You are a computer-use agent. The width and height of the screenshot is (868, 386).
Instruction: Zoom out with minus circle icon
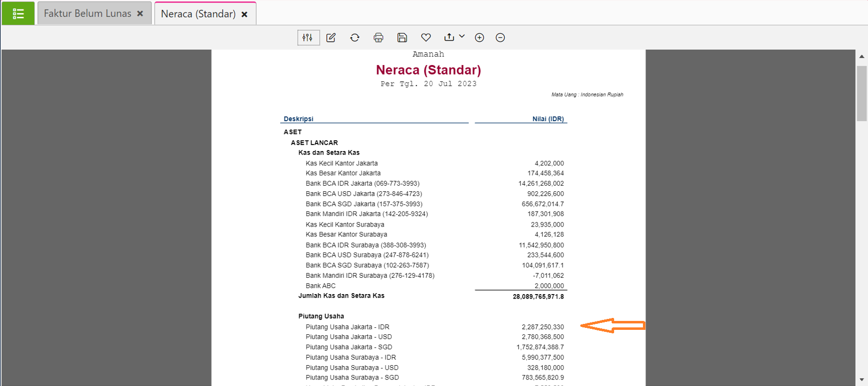coord(500,38)
